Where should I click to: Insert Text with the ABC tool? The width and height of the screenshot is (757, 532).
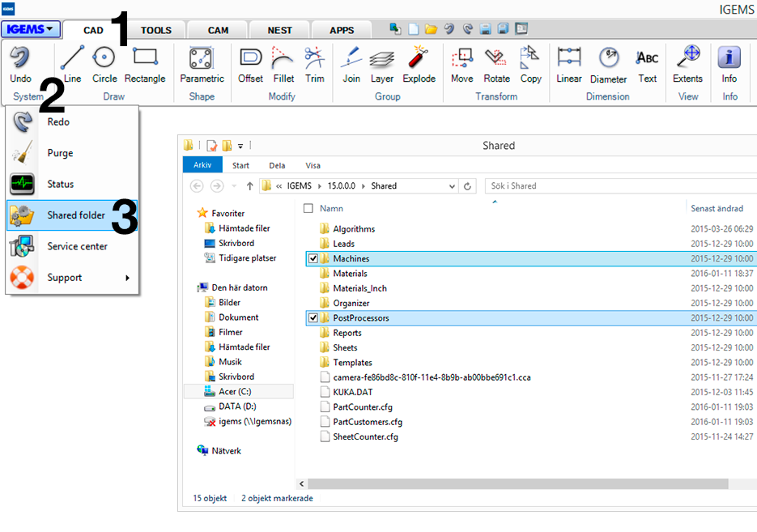(x=648, y=65)
